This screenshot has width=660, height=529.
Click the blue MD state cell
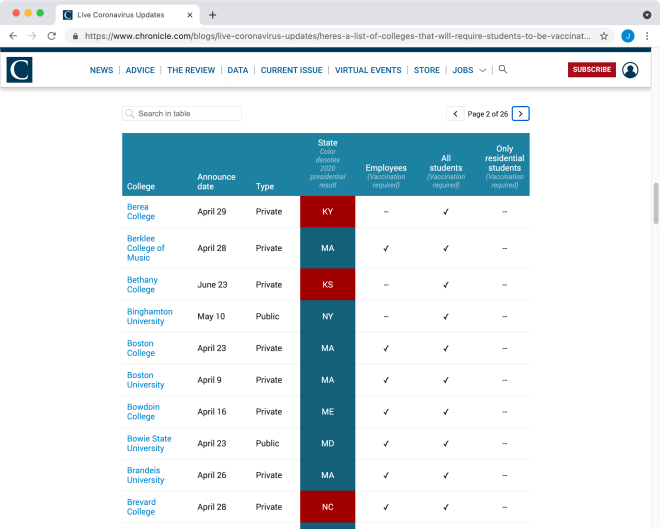click(x=327, y=444)
